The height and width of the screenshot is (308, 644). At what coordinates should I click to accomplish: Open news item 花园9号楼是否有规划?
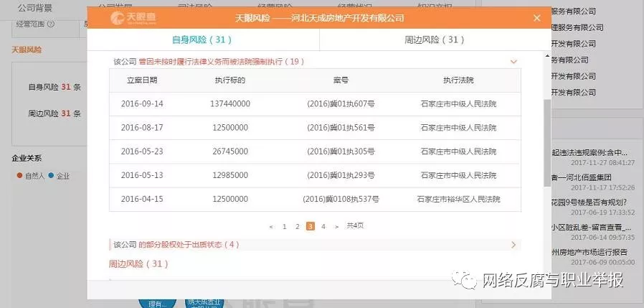pos(589,202)
